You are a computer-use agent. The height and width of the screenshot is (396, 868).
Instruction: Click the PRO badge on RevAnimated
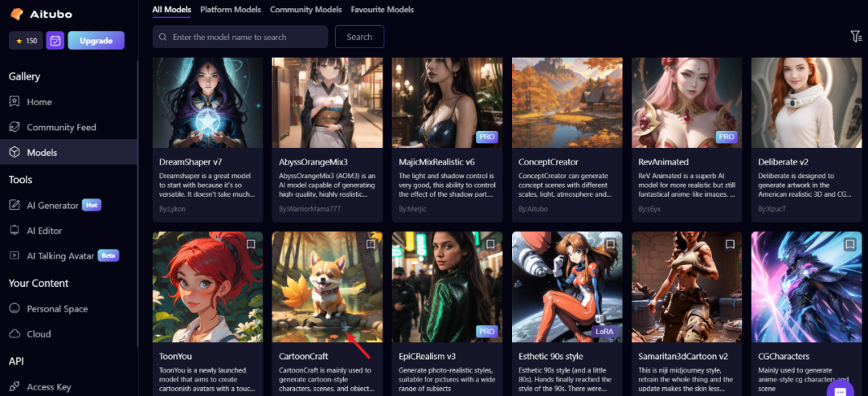tap(727, 137)
